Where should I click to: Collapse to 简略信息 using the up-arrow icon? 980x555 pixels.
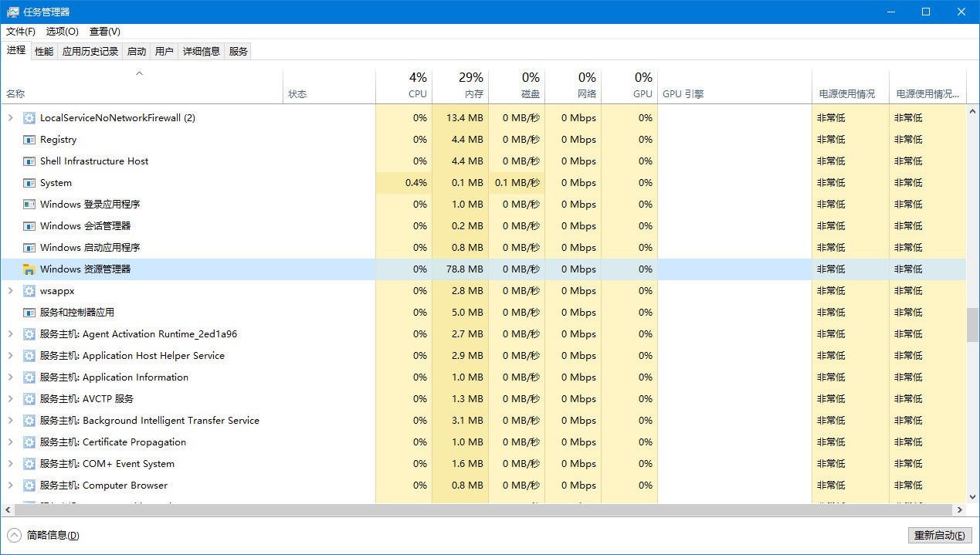14,535
